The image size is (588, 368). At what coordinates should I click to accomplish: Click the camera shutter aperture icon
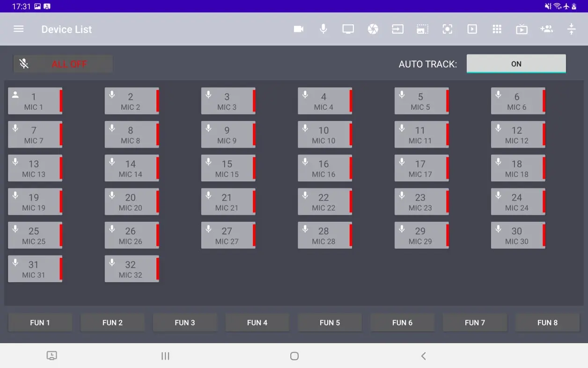point(373,29)
